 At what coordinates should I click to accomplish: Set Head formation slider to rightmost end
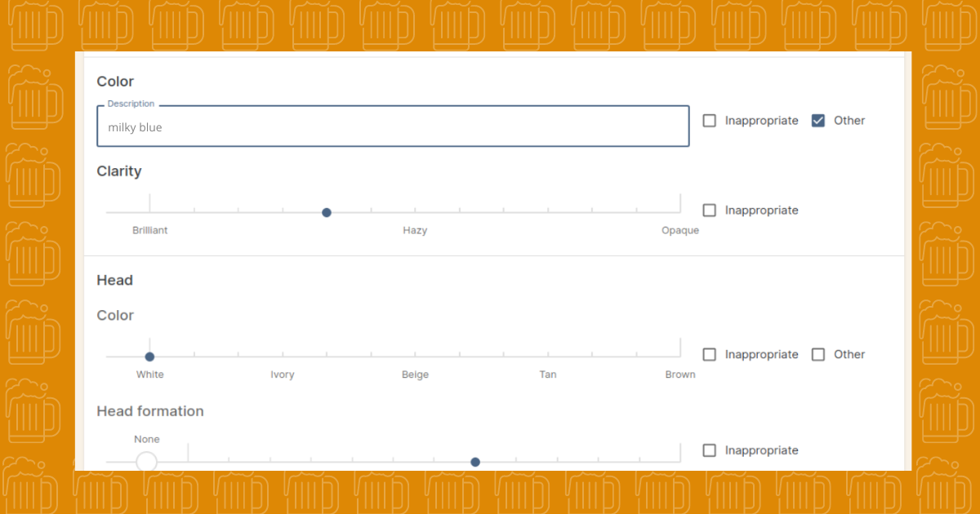click(679, 463)
